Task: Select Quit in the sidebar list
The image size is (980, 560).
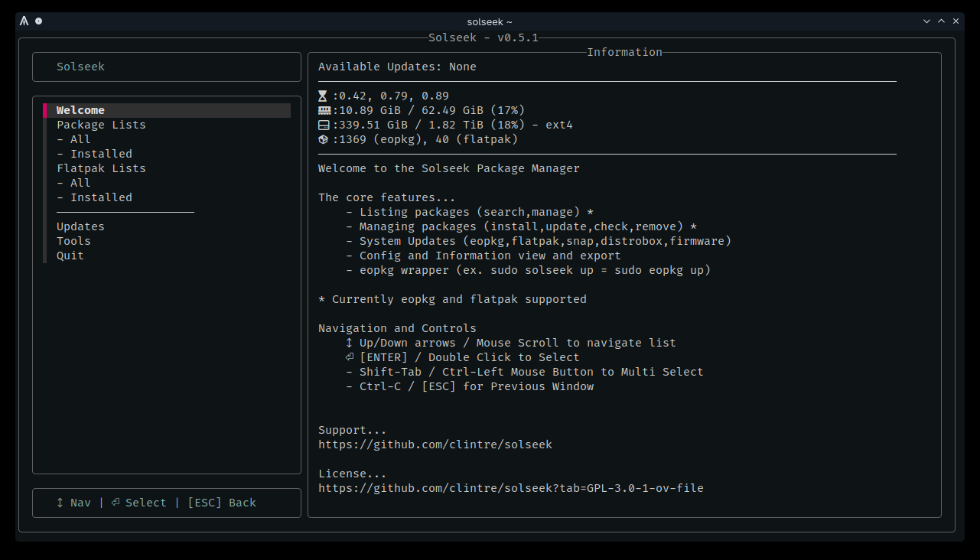Action: [70, 256]
